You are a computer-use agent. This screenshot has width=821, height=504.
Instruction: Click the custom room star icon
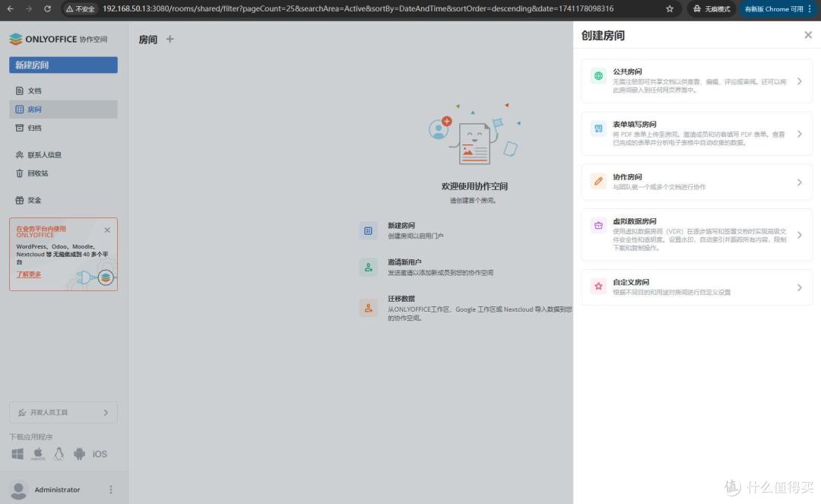pyautogui.click(x=599, y=287)
